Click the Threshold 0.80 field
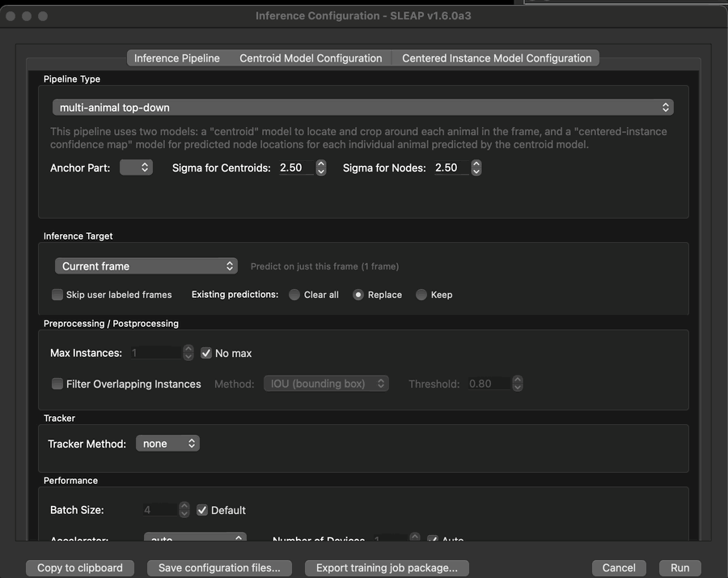Screen dimensions: 728x578 pos(489,384)
